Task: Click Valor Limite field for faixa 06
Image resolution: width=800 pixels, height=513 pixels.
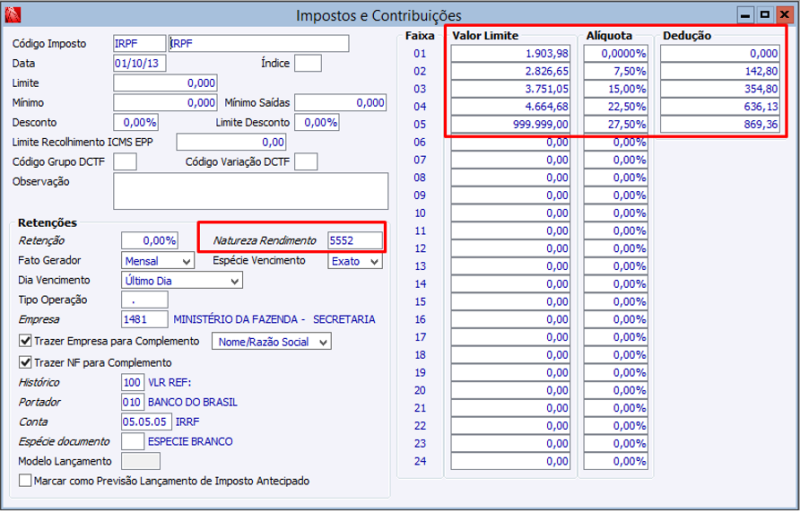Action: 510,142
